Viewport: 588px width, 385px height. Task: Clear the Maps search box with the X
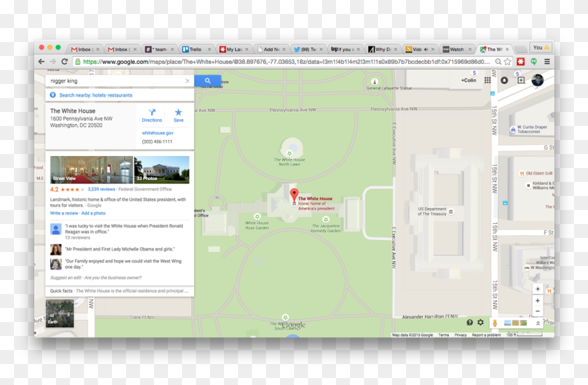tap(188, 80)
